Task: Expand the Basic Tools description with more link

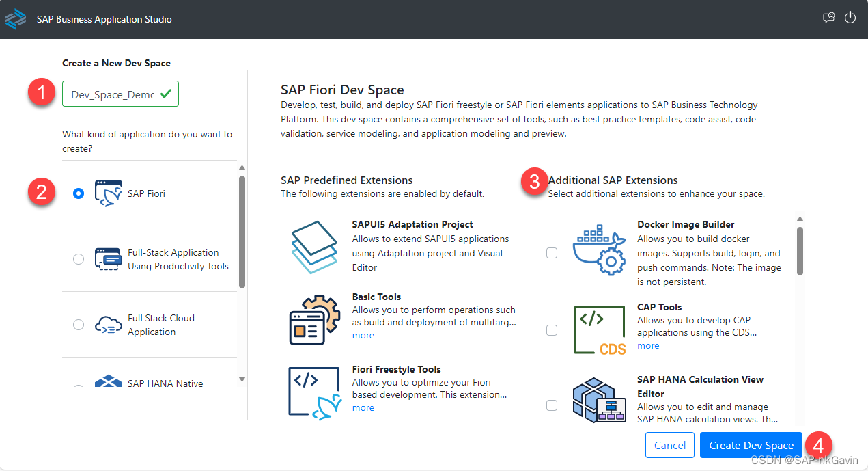Action: pos(363,335)
